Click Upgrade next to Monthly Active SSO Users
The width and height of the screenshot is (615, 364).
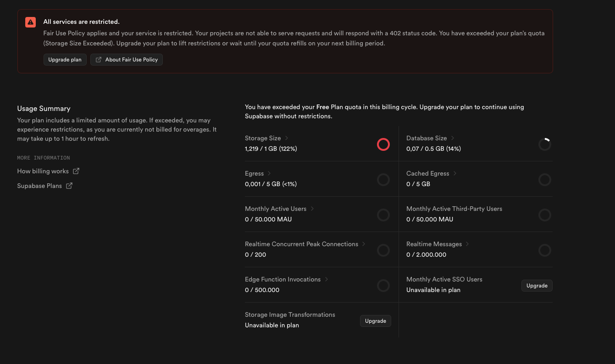coord(537,286)
